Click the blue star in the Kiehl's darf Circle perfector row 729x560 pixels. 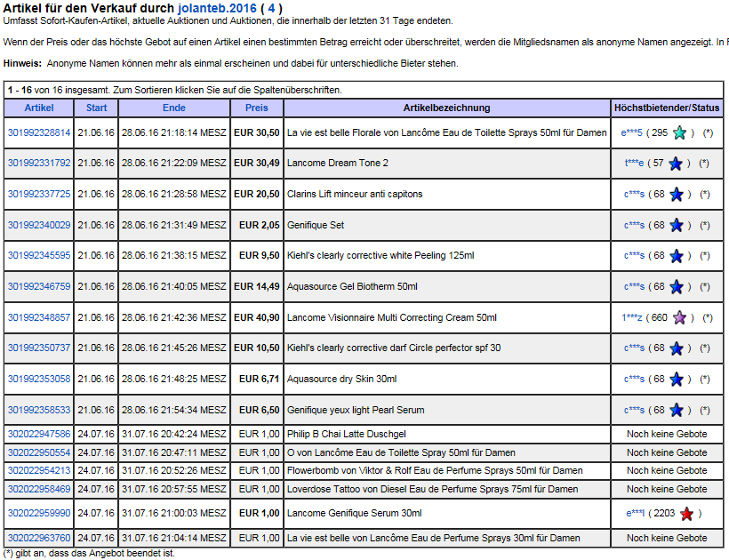click(x=676, y=348)
